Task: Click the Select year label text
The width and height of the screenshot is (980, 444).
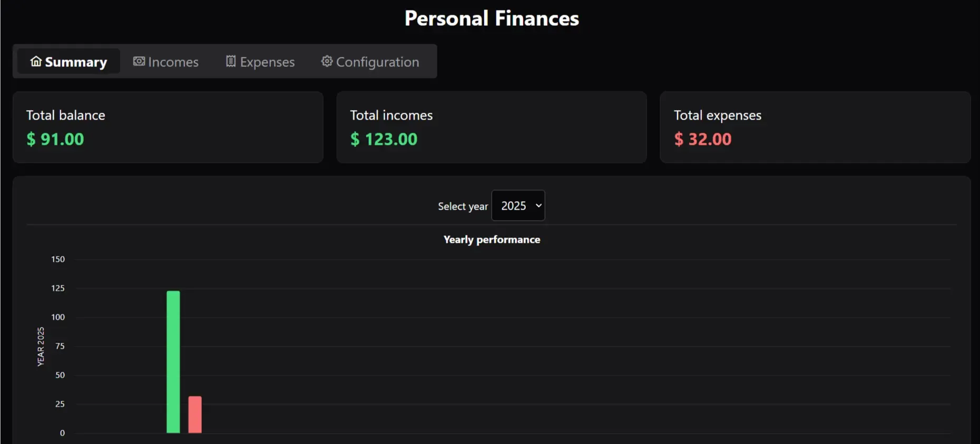Action: click(x=463, y=206)
